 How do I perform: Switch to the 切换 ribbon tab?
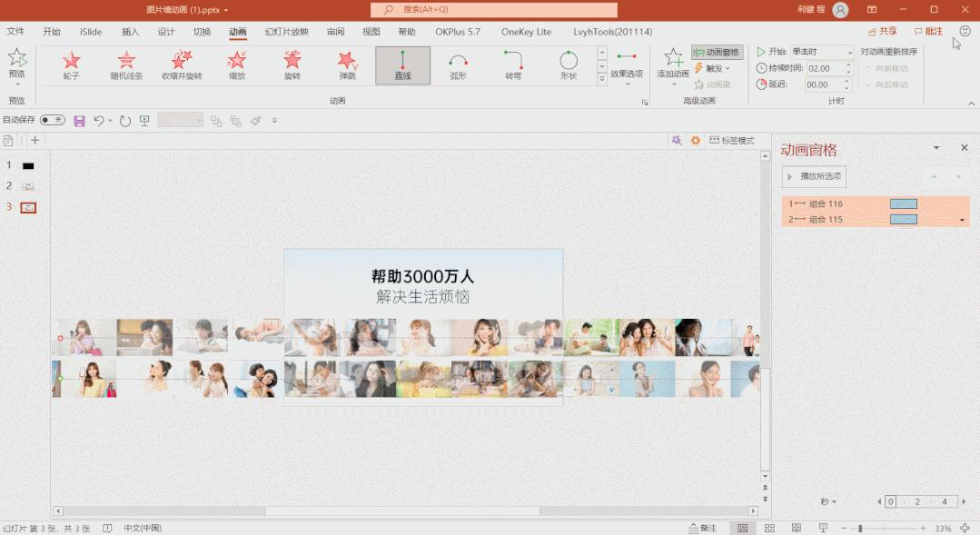(x=201, y=31)
